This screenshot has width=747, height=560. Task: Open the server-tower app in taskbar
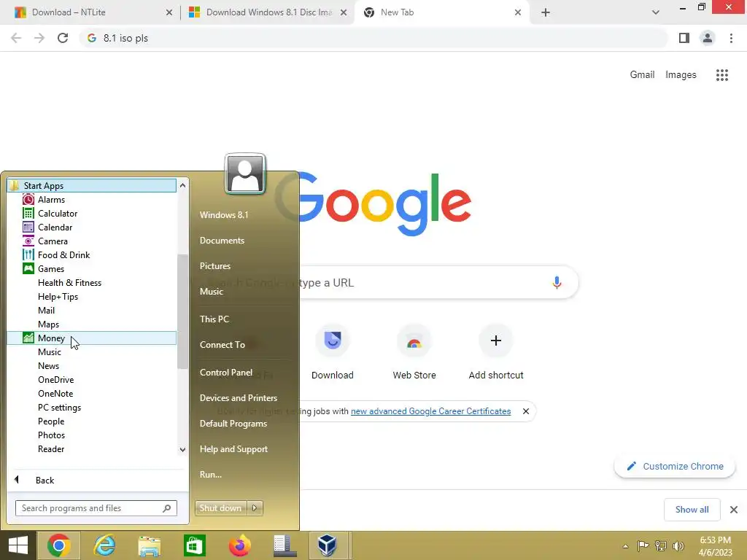coord(285,545)
